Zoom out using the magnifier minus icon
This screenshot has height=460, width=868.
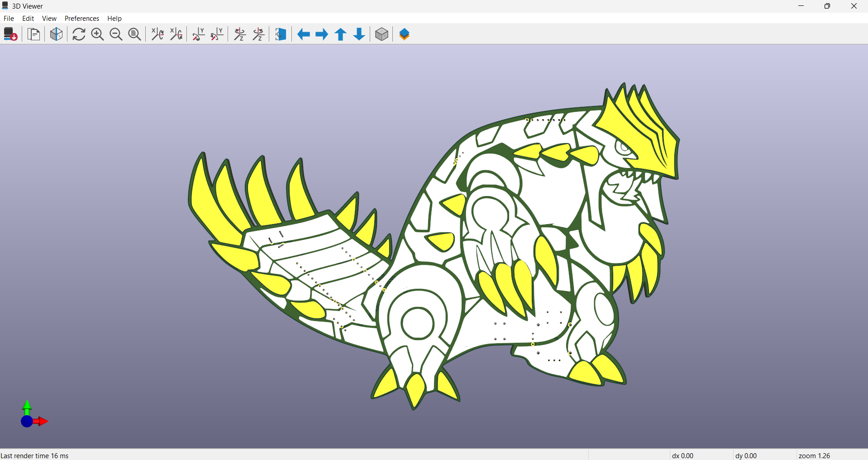[116, 34]
